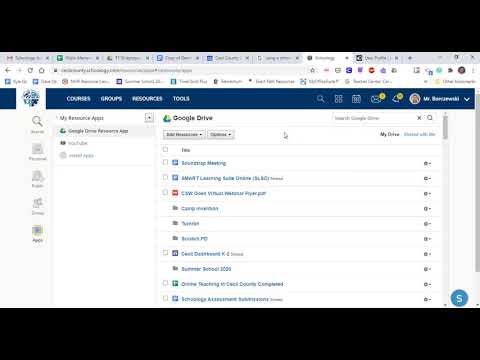Open the RESOURCES menu
The width and height of the screenshot is (480, 360).
(147, 99)
